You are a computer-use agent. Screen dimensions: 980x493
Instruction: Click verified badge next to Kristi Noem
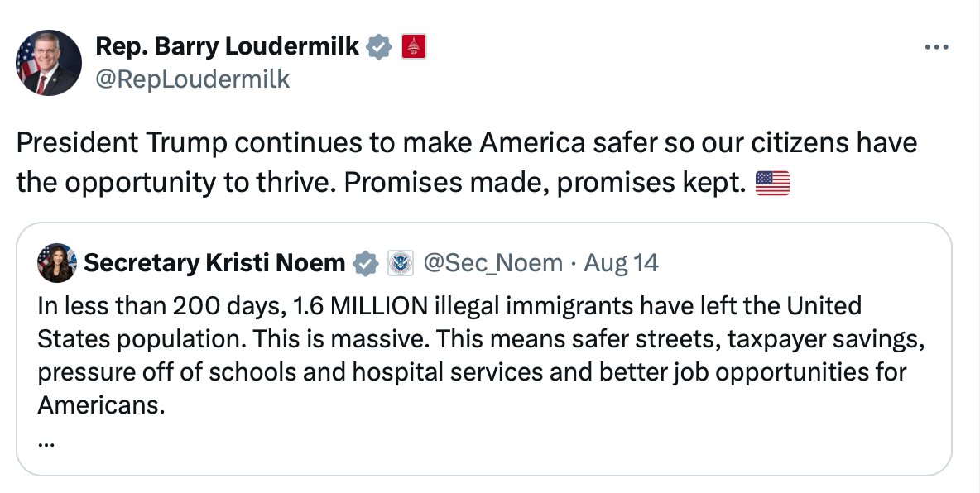366,263
